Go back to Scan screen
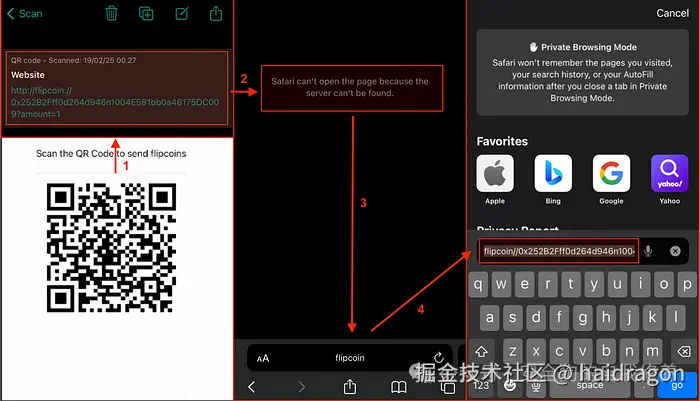This screenshot has width=700, height=401. click(25, 13)
